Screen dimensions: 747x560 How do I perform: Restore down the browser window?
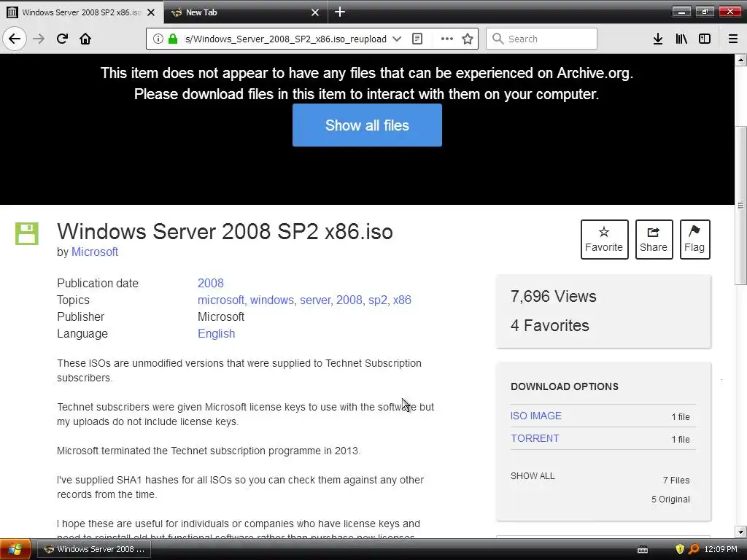[x=705, y=12]
